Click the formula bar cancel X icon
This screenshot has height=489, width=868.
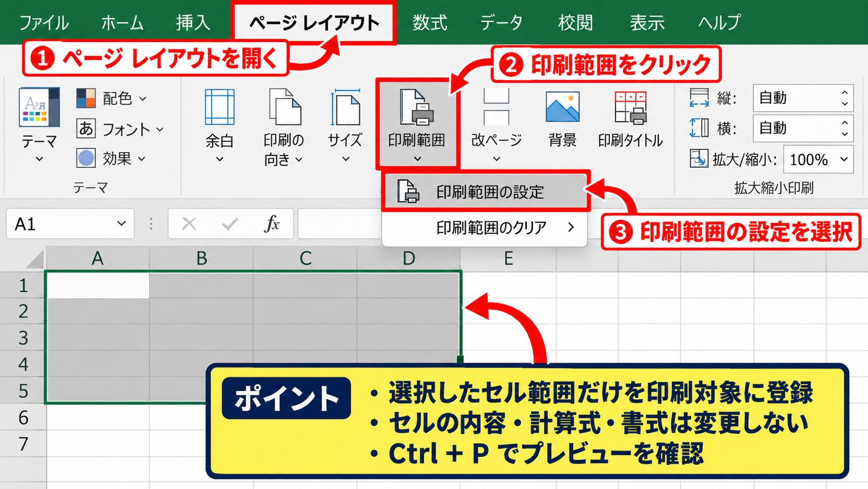coord(189,224)
